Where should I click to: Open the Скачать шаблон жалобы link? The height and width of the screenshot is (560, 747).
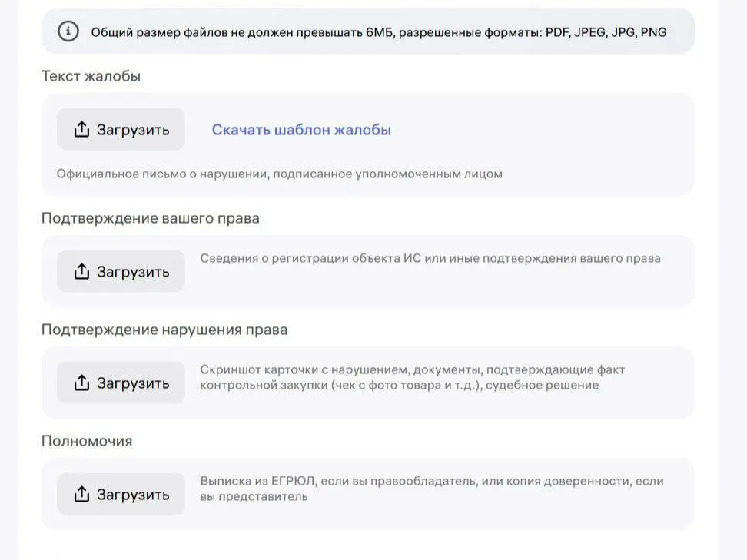pos(301,130)
